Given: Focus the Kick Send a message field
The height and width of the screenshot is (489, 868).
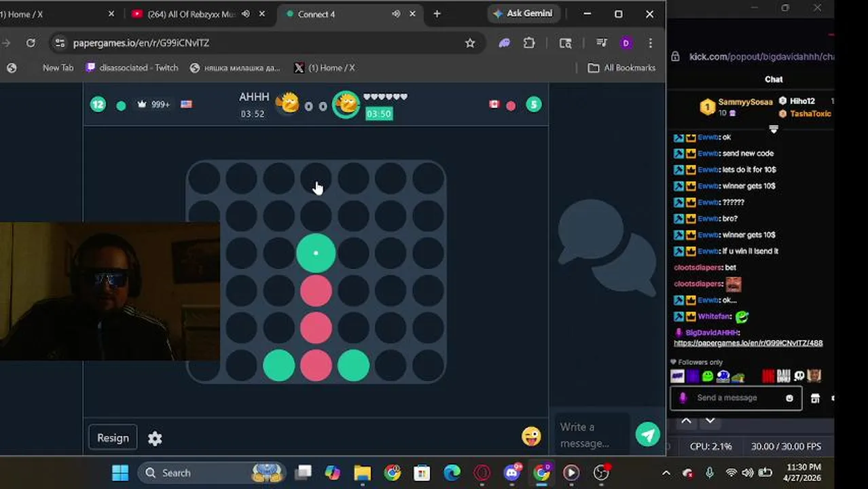Looking at the screenshot, I should (x=736, y=398).
